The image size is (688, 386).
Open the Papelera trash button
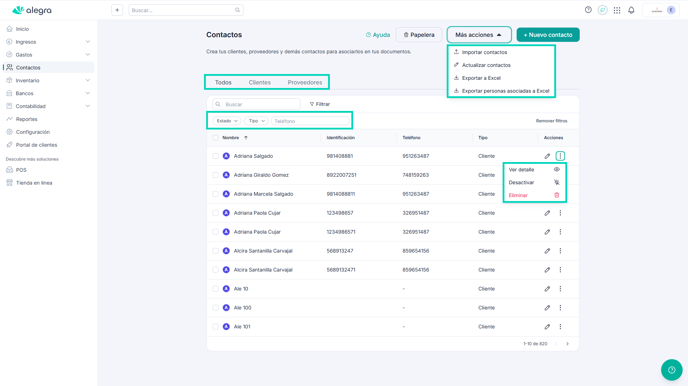click(x=419, y=35)
